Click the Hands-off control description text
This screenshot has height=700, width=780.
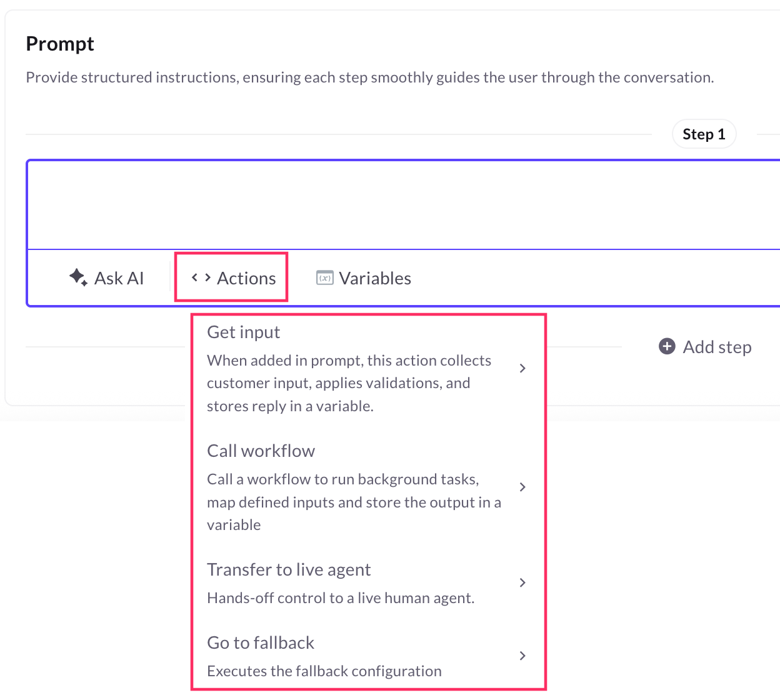click(x=341, y=598)
